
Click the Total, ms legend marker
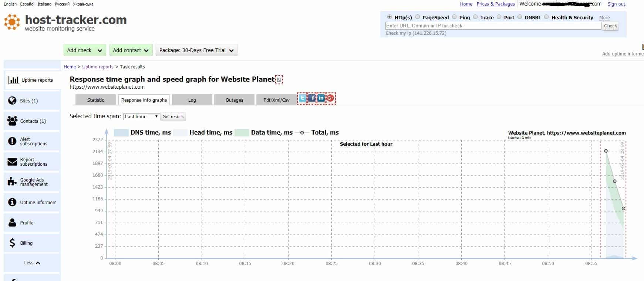point(302,133)
